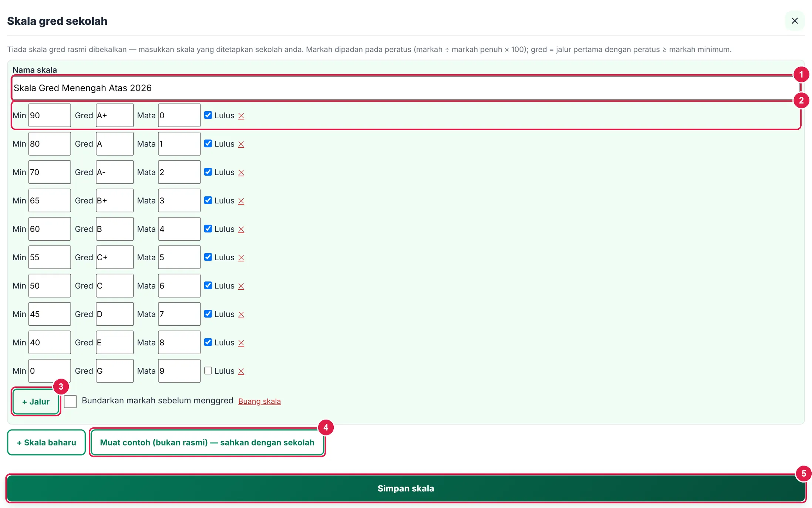The width and height of the screenshot is (812, 508).
Task: Edit the Min field showing 65
Action: click(x=50, y=200)
